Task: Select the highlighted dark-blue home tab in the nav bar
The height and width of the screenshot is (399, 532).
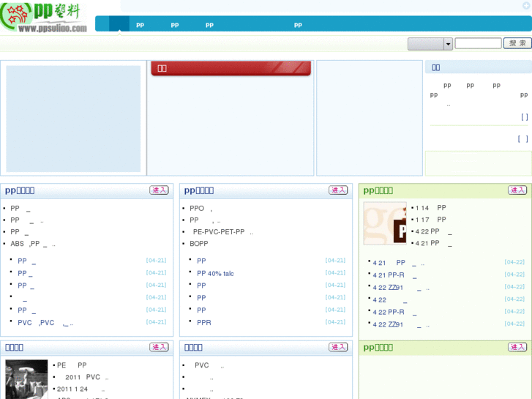Action: 119,23
